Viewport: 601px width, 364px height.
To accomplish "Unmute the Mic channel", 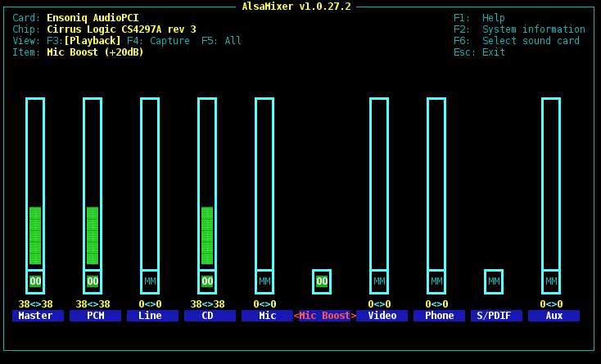I will 264,281.
